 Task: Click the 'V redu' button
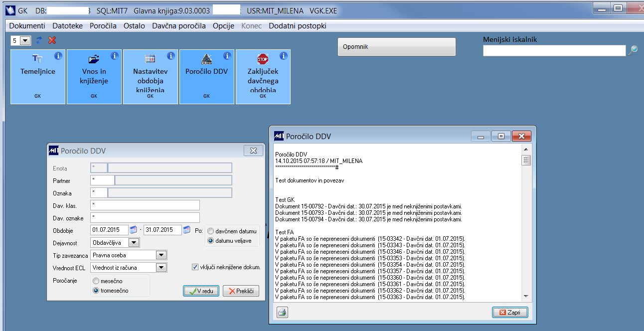pyautogui.click(x=201, y=291)
